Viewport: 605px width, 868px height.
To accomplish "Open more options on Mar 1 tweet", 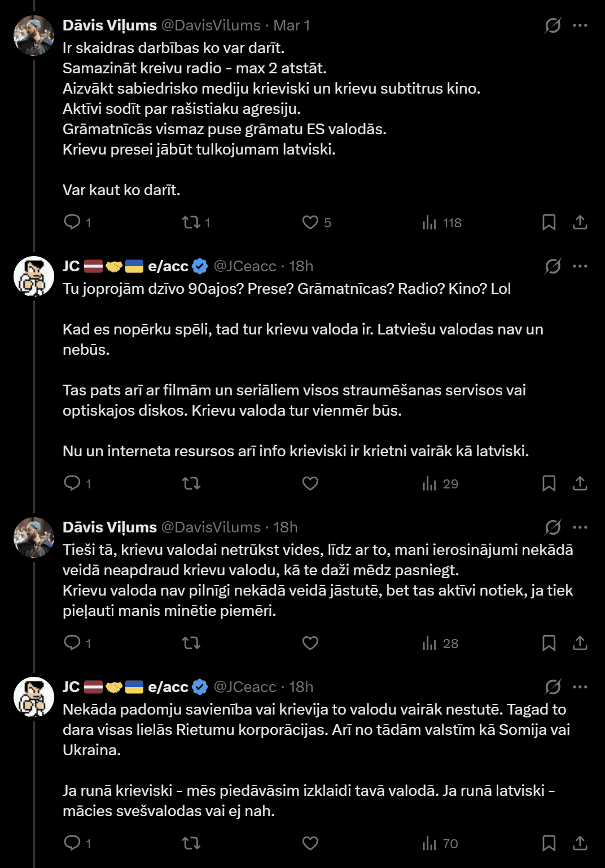I will [580, 25].
